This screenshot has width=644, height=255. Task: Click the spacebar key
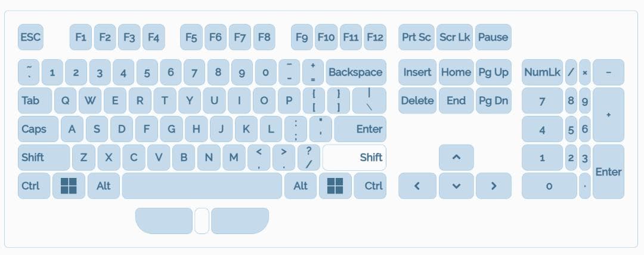(202, 186)
